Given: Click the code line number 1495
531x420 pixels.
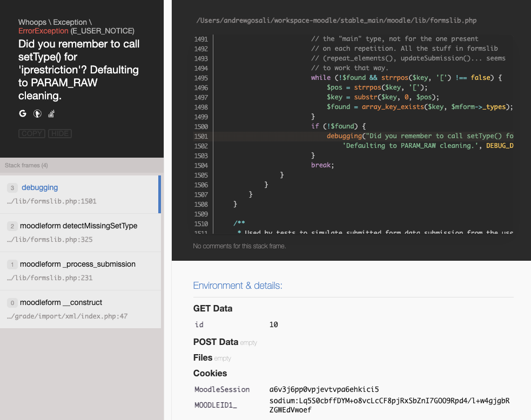Looking at the screenshot, I should [201, 78].
